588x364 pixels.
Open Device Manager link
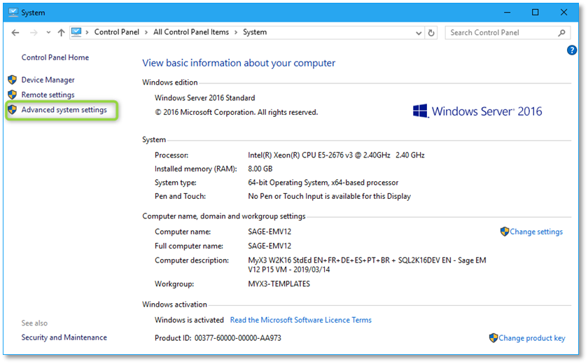click(48, 80)
